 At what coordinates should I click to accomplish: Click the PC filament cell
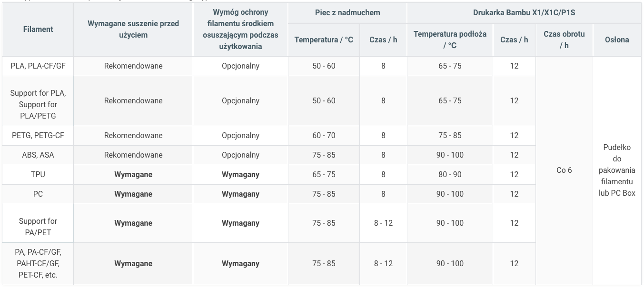(x=38, y=194)
